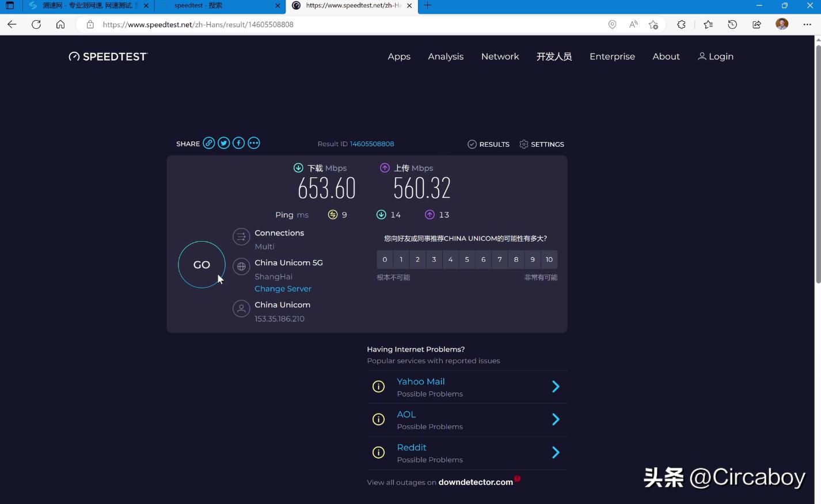Open Results history

[x=488, y=144]
